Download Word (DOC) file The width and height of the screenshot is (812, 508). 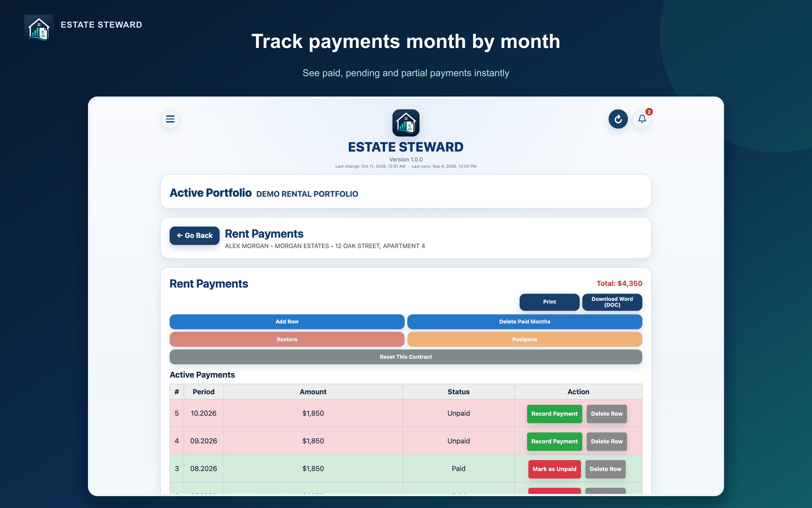tap(612, 302)
